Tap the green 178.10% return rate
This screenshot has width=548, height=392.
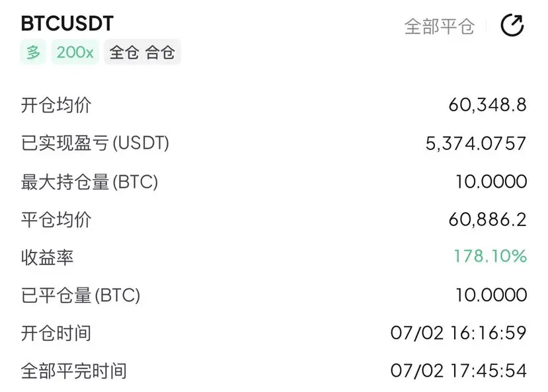pyautogui.click(x=490, y=256)
